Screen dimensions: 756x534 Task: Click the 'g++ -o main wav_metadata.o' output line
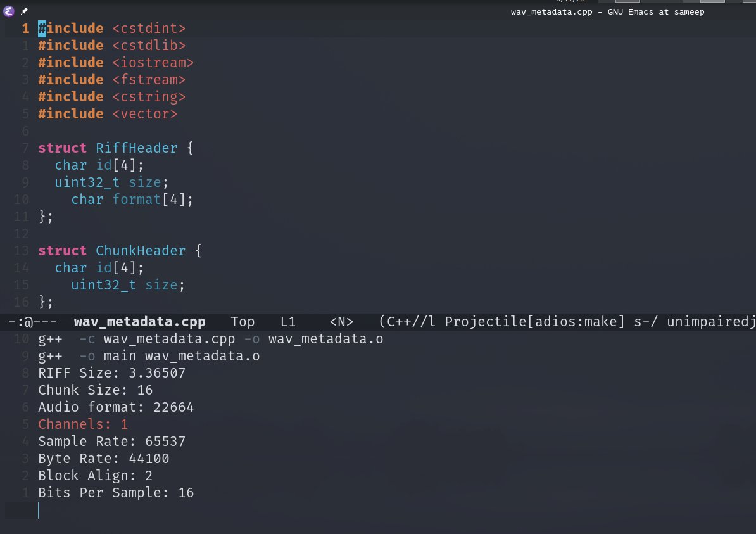click(149, 356)
